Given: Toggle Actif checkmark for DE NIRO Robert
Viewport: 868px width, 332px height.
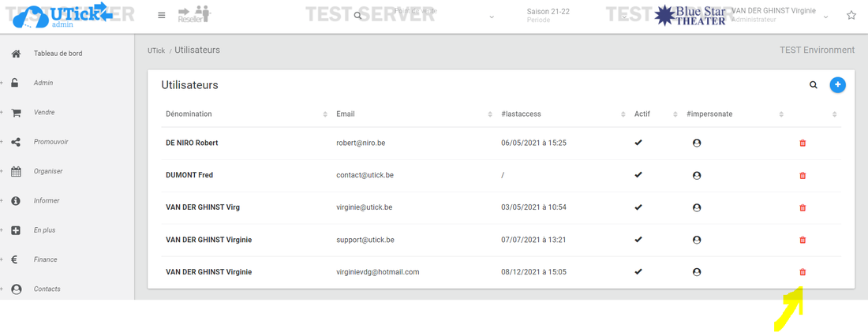Looking at the screenshot, I should (x=638, y=143).
